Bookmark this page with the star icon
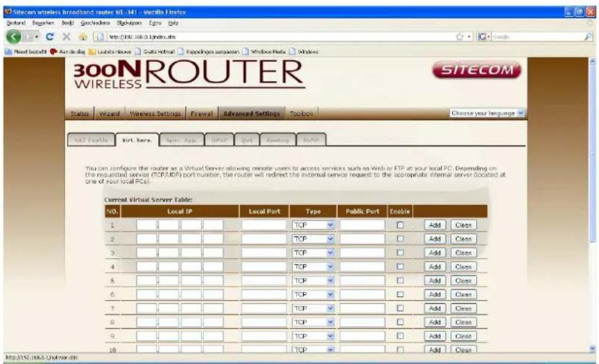 click(460, 37)
